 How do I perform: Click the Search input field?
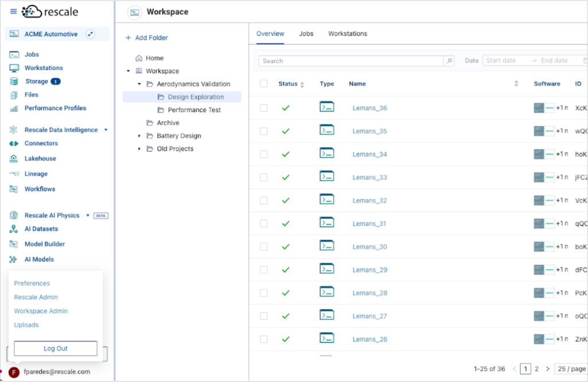coord(351,61)
